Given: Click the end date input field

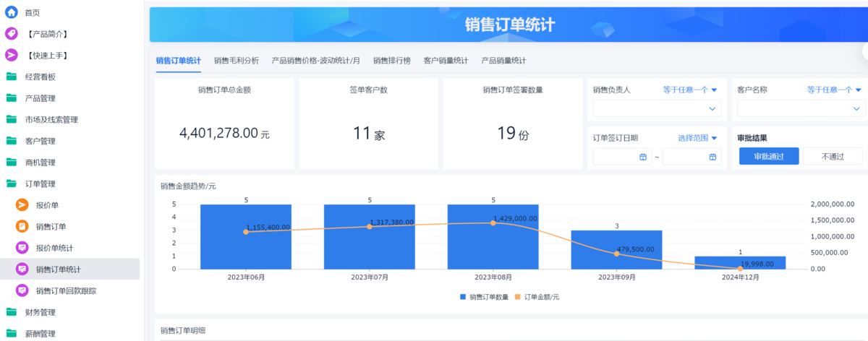Looking at the screenshot, I should (x=692, y=157).
